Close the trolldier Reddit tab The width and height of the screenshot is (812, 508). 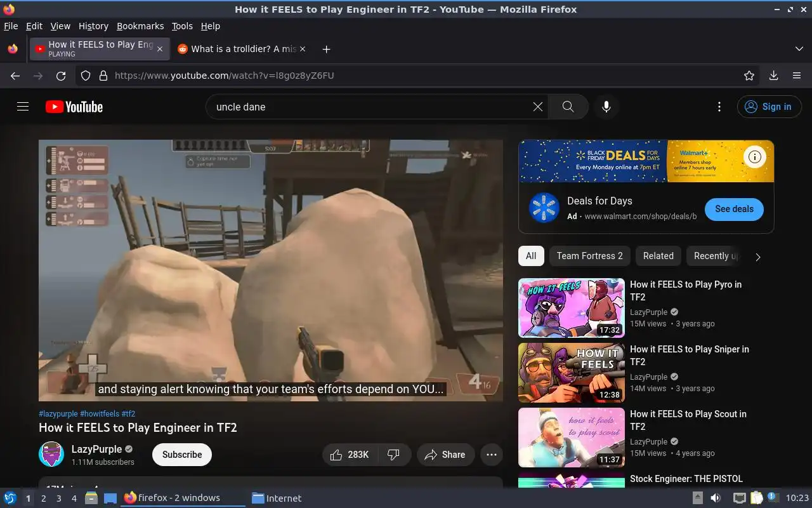point(303,49)
